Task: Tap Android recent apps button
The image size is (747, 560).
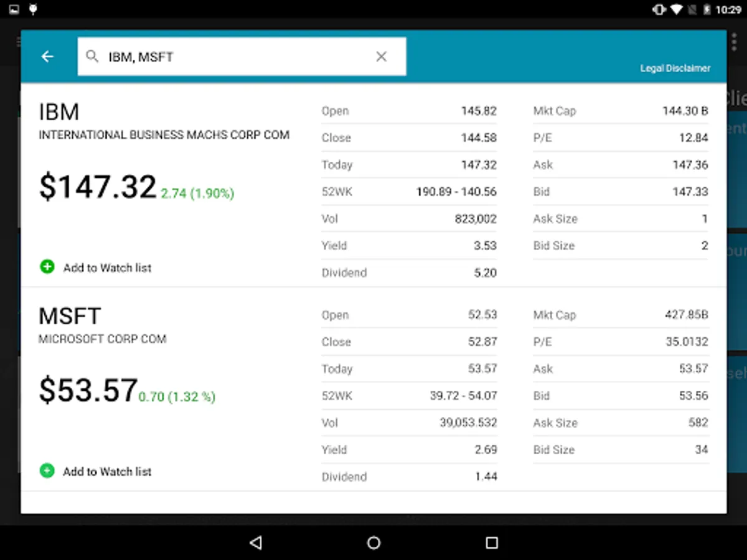Action: pyautogui.click(x=492, y=543)
